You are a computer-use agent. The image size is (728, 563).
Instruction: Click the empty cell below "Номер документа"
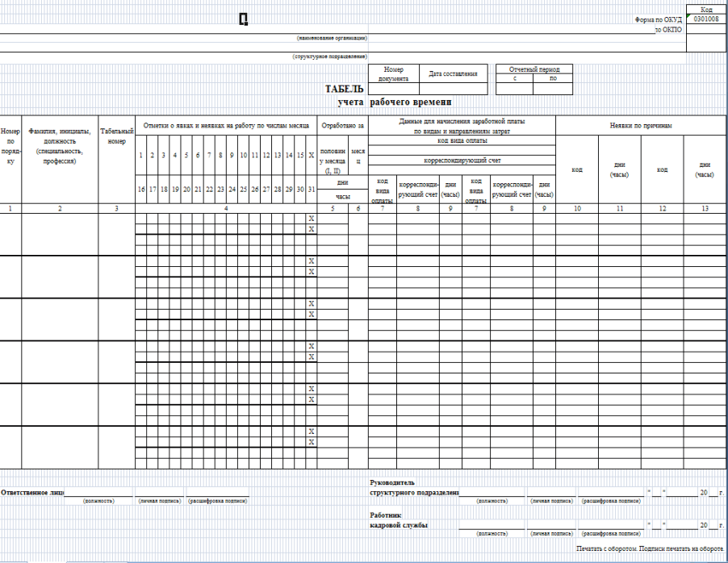pyautogui.click(x=394, y=89)
